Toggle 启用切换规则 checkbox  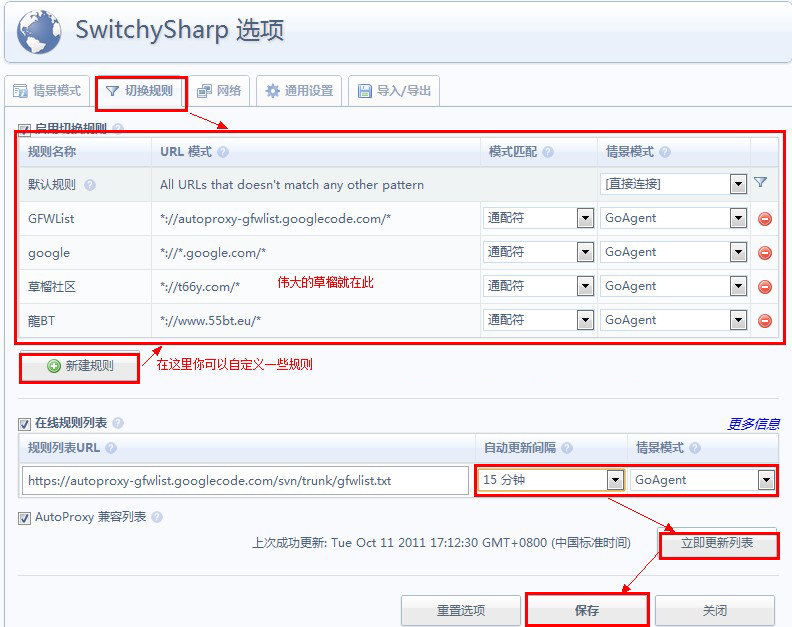[24, 130]
